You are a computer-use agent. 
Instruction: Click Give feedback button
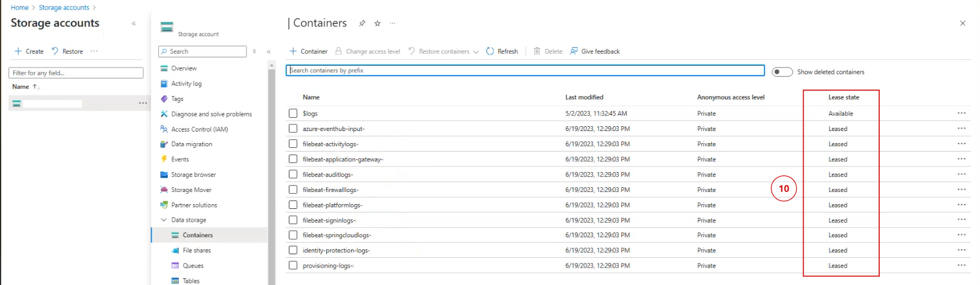pyautogui.click(x=595, y=51)
